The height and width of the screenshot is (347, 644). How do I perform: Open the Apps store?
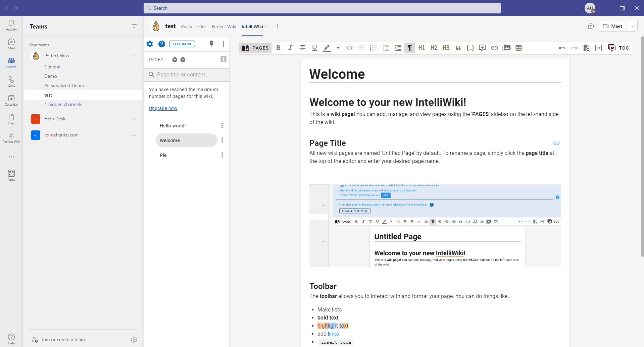(11, 175)
